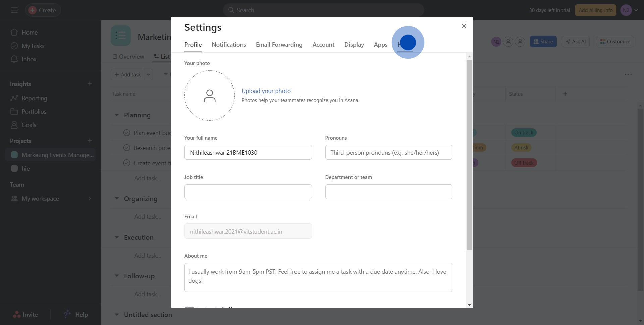Mark the Plan event task complete

127,133
